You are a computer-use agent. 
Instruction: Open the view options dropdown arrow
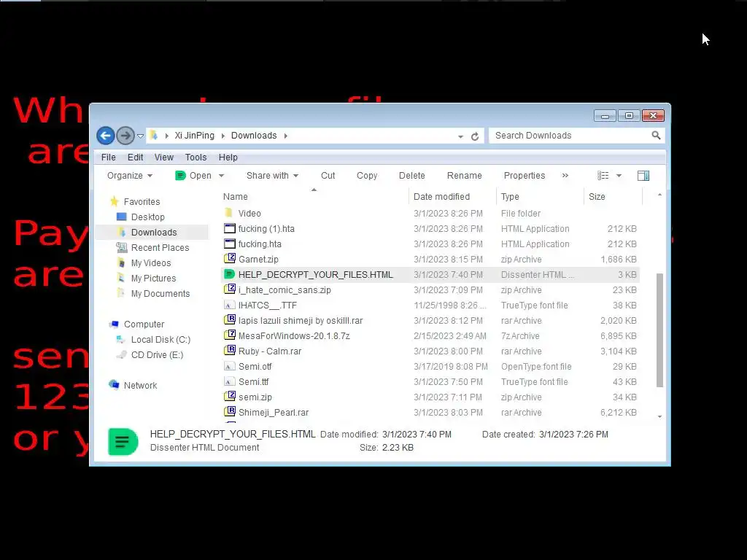619,176
